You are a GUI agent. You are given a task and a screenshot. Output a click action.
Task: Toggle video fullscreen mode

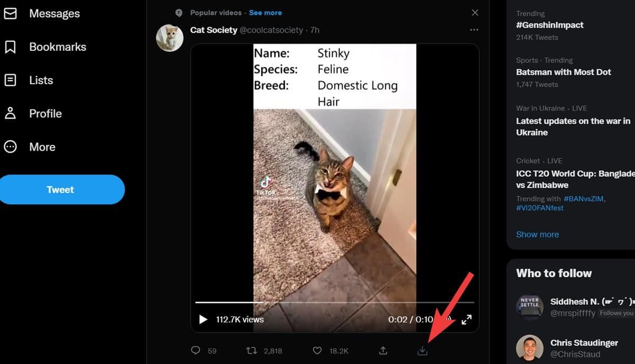point(466,320)
